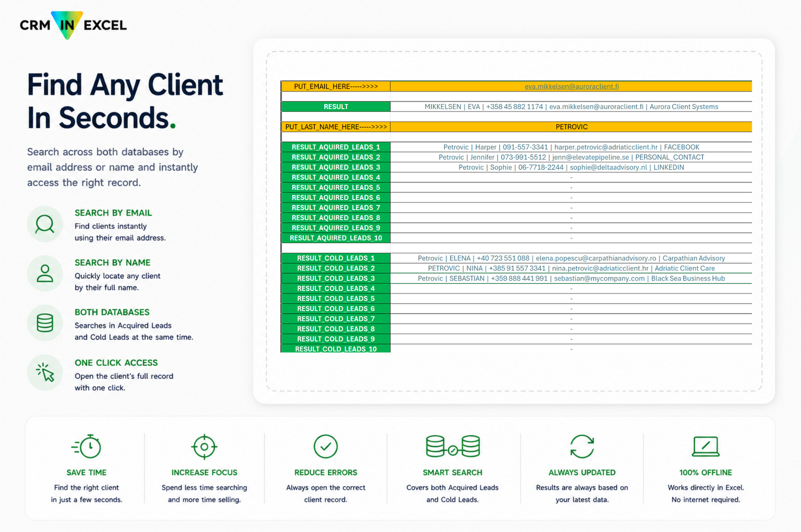The height and width of the screenshot is (532, 801).
Task: Select the RESULT_COLD_LEADS_4 cell
Action: 336,288
